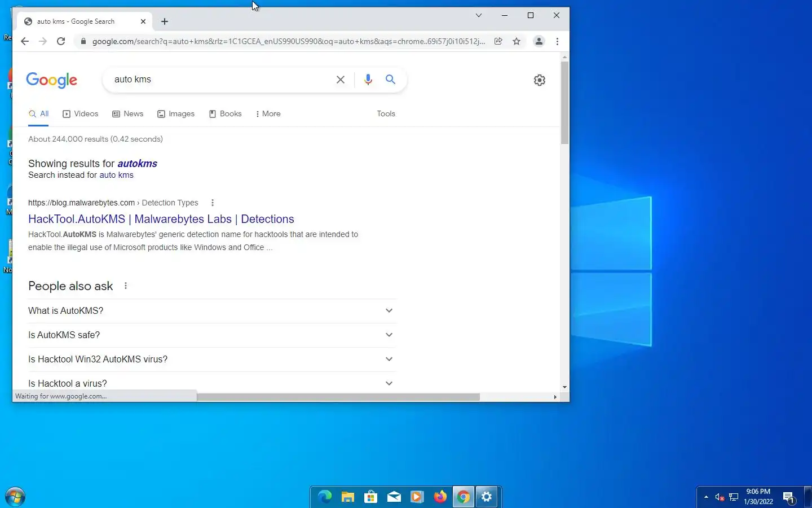Open Settings gear on taskbar
This screenshot has height=508, width=812.
487,497
